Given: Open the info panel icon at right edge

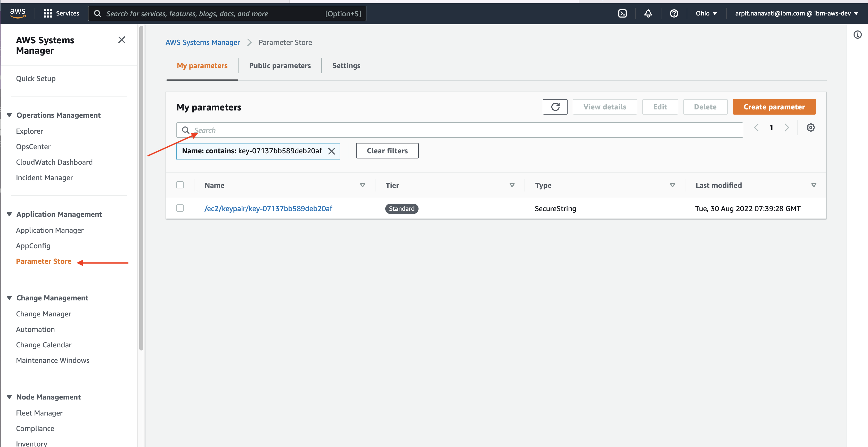Looking at the screenshot, I should click(857, 34).
